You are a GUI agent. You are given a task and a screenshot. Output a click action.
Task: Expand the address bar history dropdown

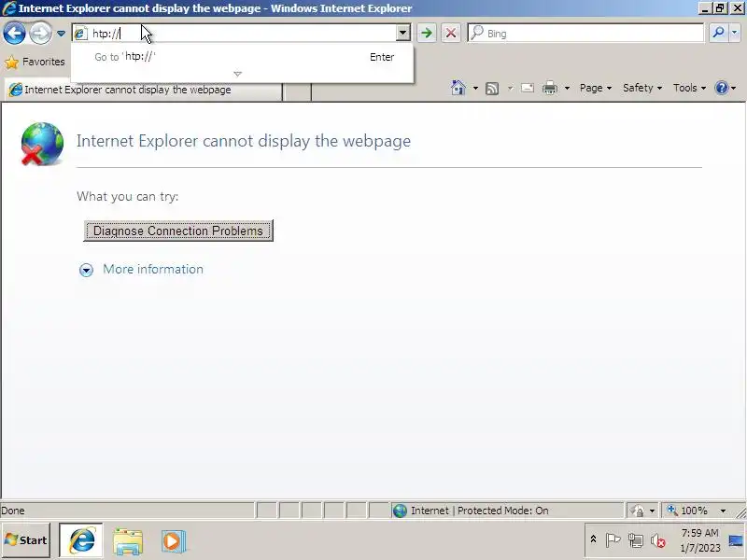(x=403, y=34)
